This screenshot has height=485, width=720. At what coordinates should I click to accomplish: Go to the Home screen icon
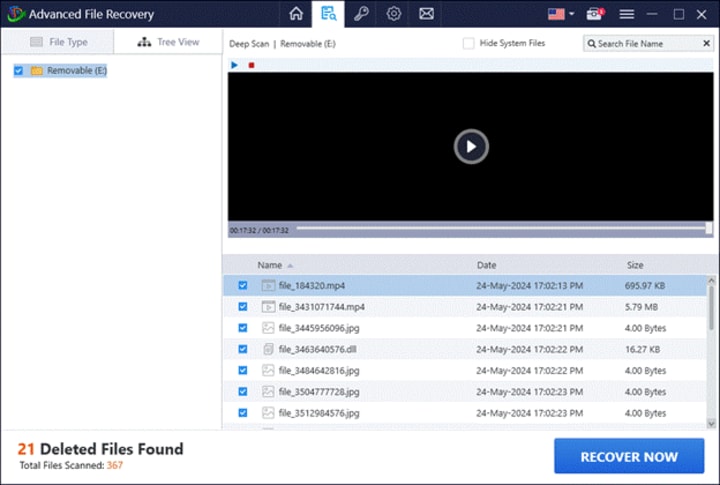coord(296,14)
